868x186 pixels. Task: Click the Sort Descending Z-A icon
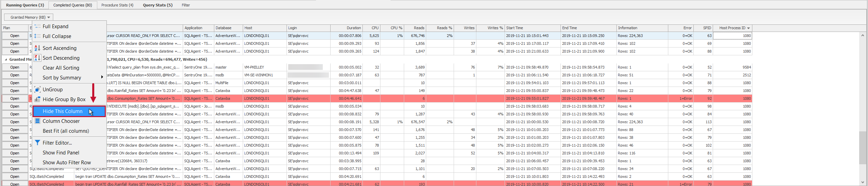[x=37, y=58]
